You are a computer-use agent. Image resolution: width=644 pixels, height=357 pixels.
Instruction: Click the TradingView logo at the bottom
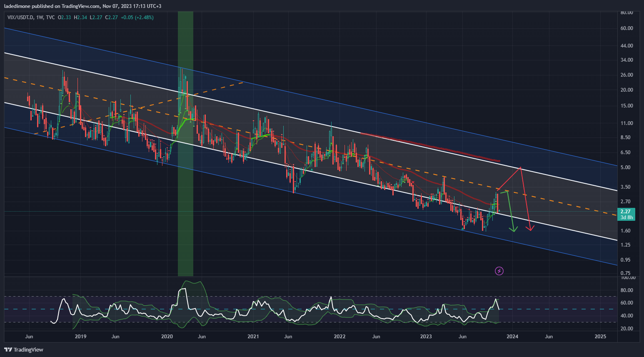24,350
